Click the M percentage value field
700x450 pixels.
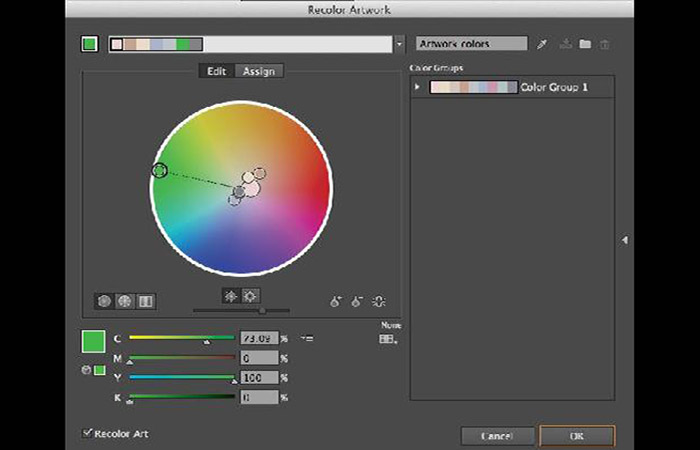259,358
